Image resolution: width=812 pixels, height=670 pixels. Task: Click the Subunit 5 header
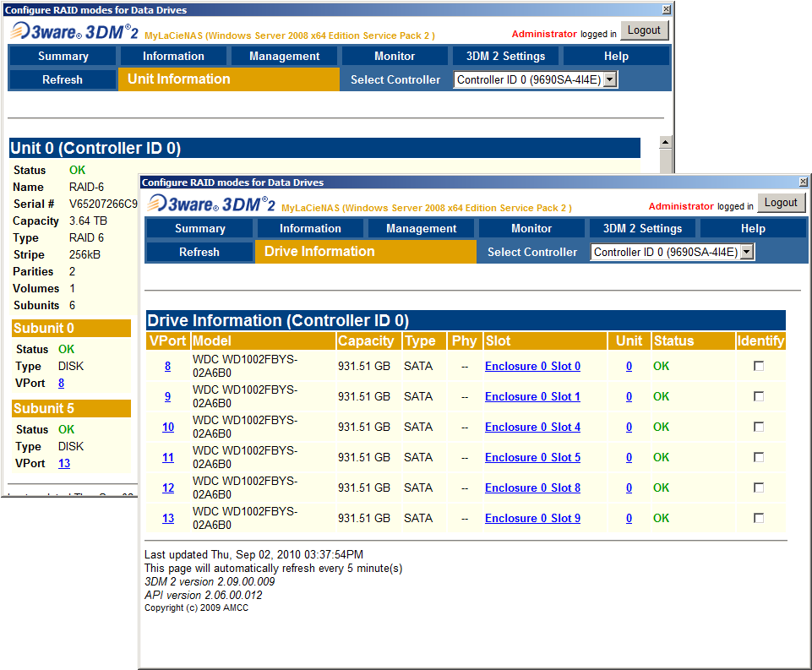[x=72, y=409]
